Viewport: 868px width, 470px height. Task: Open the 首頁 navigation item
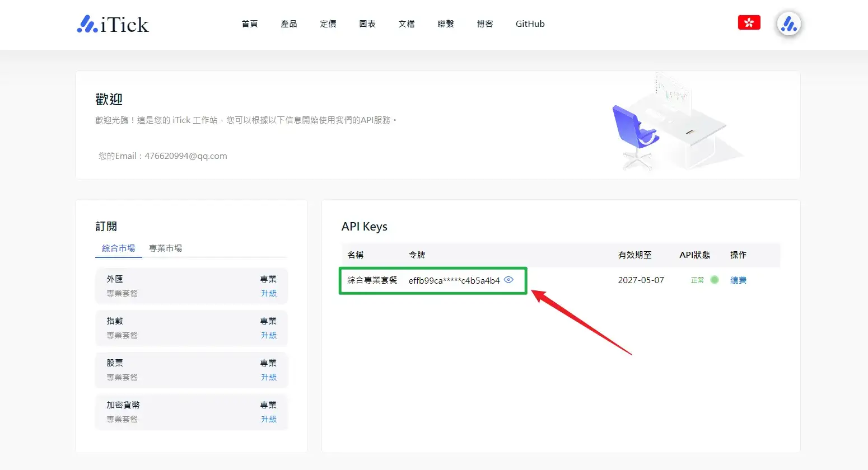(250, 24)
